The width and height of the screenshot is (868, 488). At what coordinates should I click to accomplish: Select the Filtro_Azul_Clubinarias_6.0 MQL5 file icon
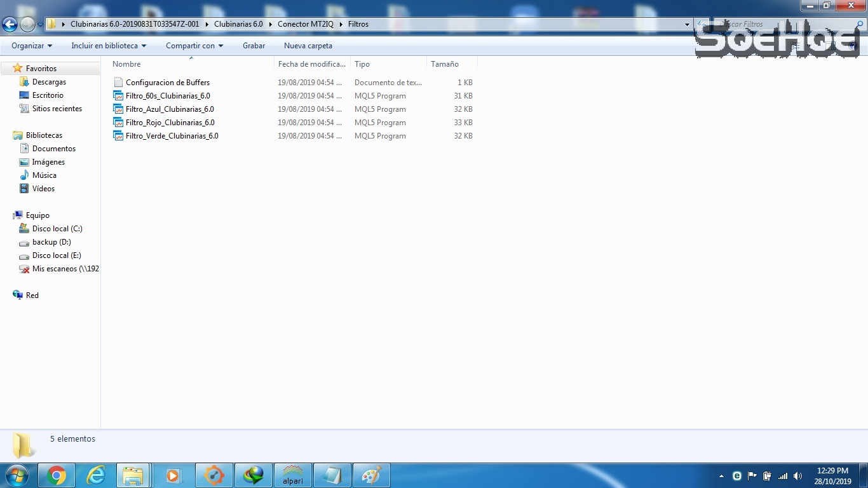(118, 109)
